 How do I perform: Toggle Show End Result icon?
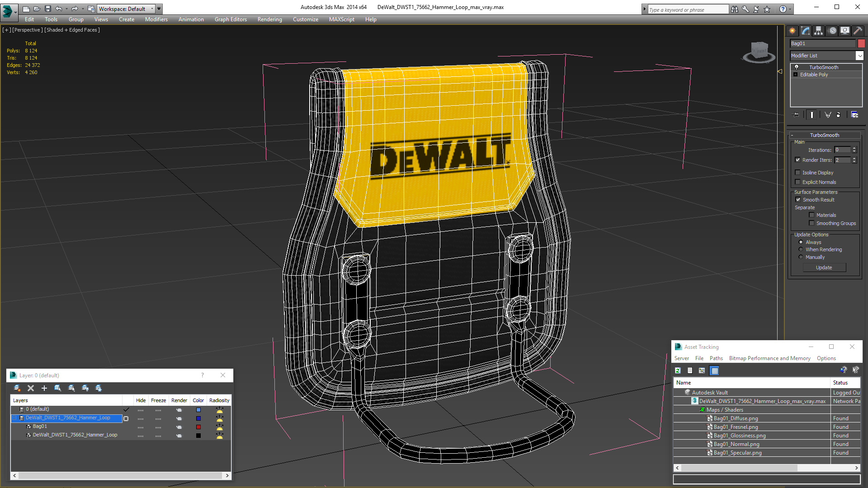tap(812, 115)
